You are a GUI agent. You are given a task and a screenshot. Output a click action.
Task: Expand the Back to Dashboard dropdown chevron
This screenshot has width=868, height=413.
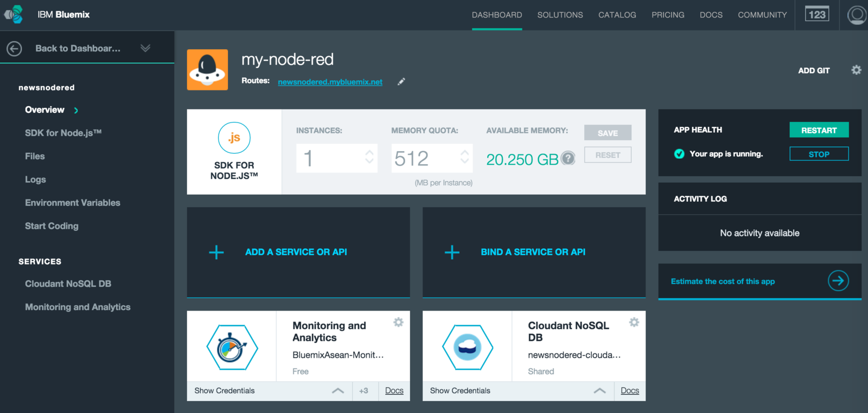click(x=145, y=48)
